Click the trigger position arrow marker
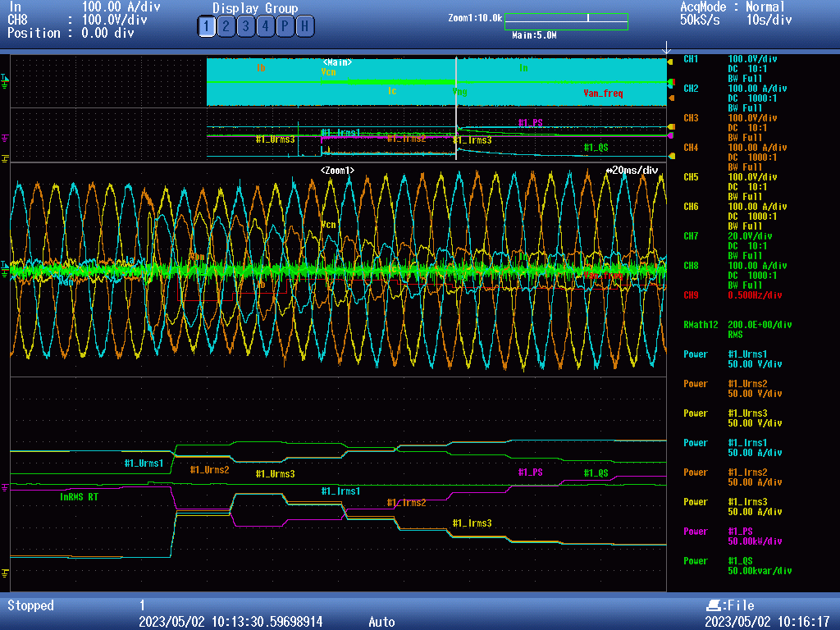Image resolution: width=840 pixels, height=630 pixels. (666, 48)
